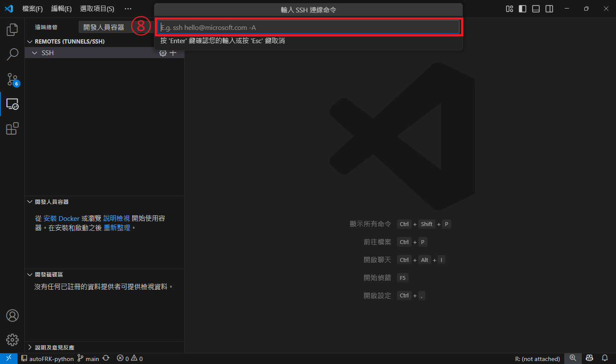Screen dimensions: 616x364
Task: Click the R: (not attached) status item
Action: coord(537,359)
